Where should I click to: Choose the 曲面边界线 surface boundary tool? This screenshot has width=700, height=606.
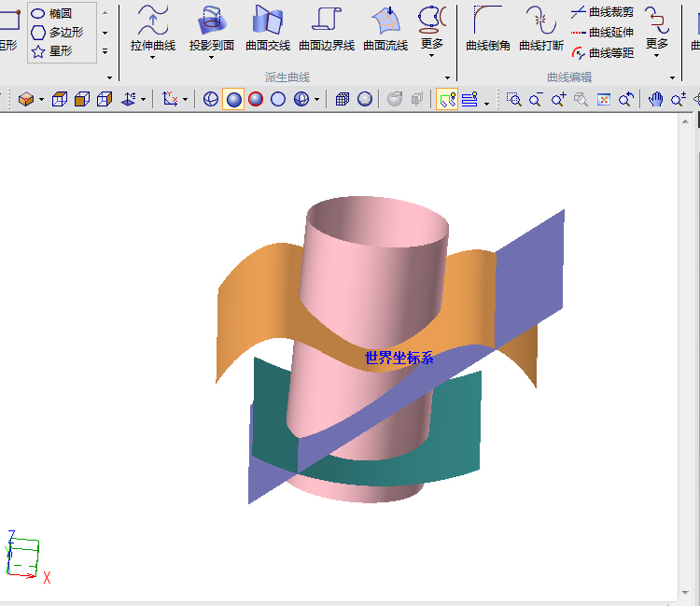326,27
